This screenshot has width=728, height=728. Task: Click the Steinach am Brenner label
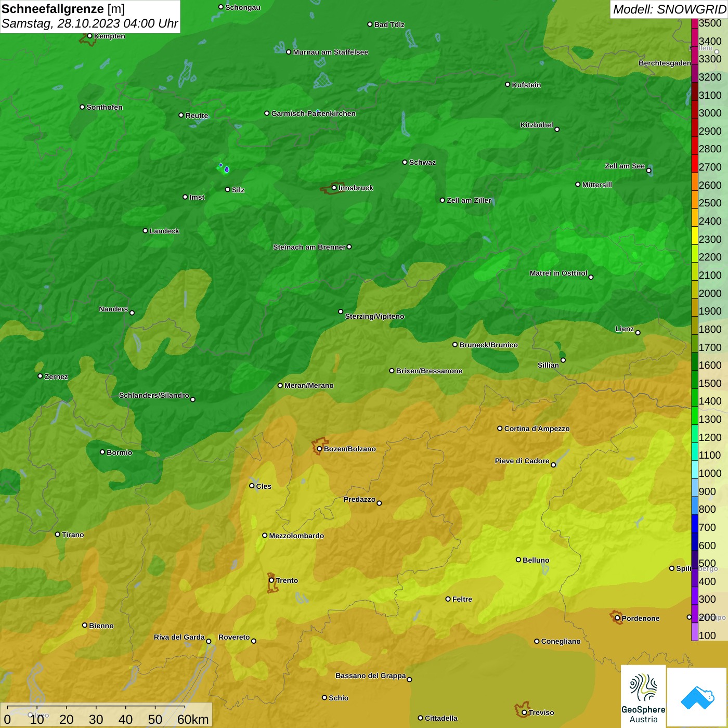click(x=309, y=247)
